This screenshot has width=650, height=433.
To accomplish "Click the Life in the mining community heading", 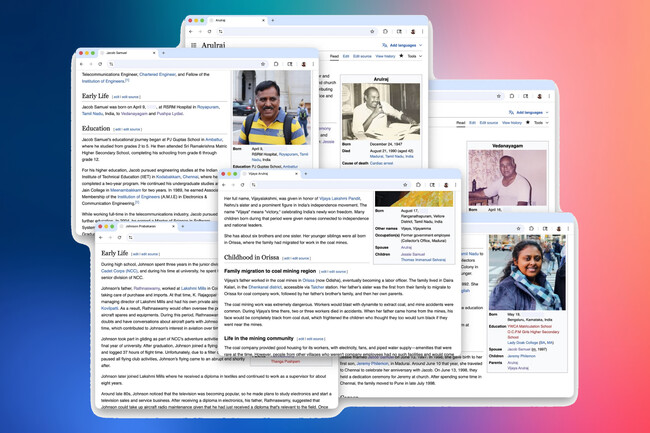I will [x=259, y=339].
